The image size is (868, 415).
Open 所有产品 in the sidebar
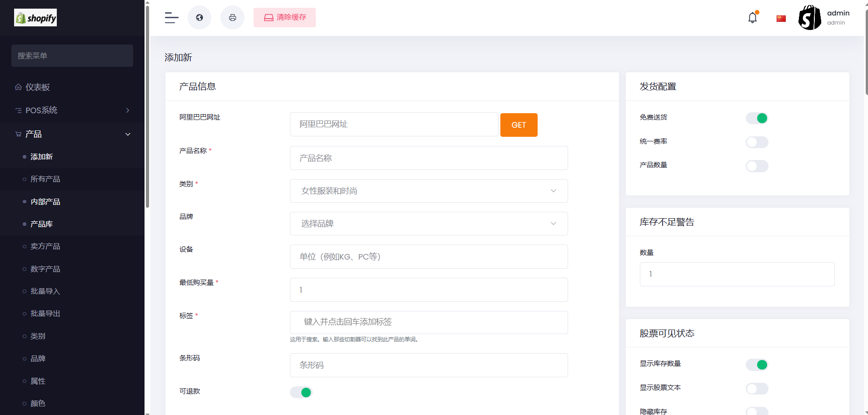tap(45, 179)
